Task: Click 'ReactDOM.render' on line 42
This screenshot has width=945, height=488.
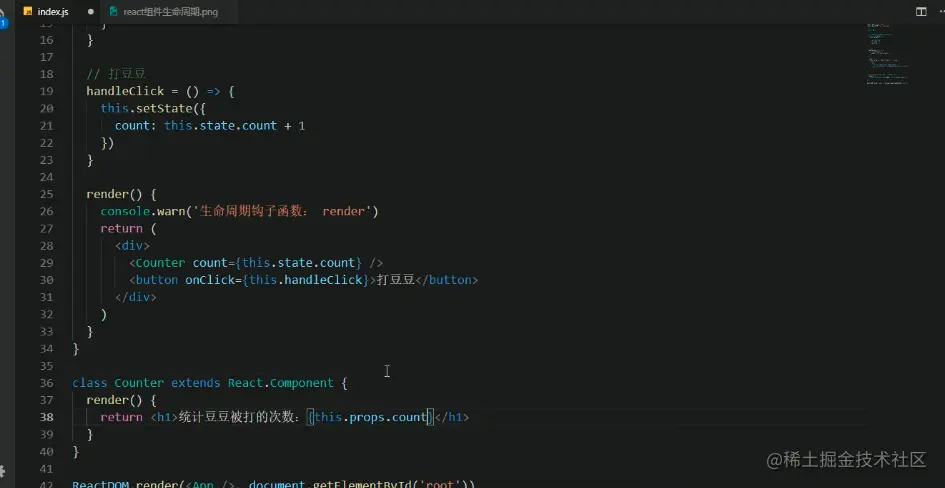Action: (125, 484)
